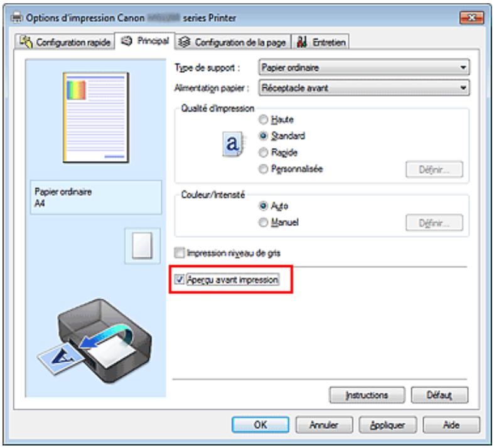This screenshot has width=494, height=448.
Task: Click the blank paper orientation icon
Action: tap(142, 245)
